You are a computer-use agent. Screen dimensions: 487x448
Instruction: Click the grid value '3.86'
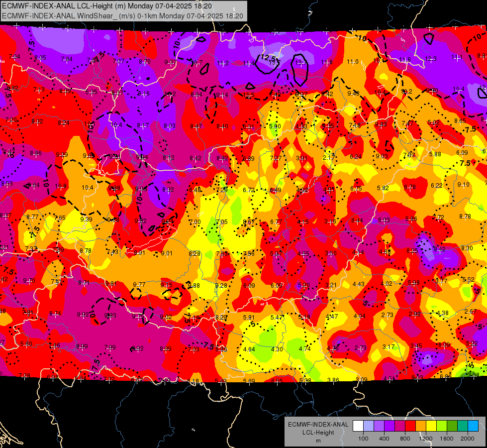pyautogui.click(x=333, y=380)
